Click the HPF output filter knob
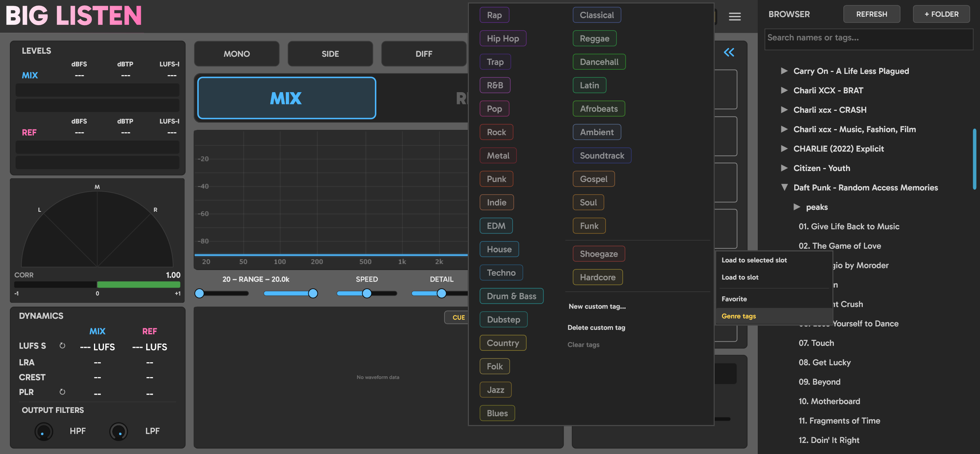Image resolution: width=980 pixels, height=454 pixels. [43, 431]
